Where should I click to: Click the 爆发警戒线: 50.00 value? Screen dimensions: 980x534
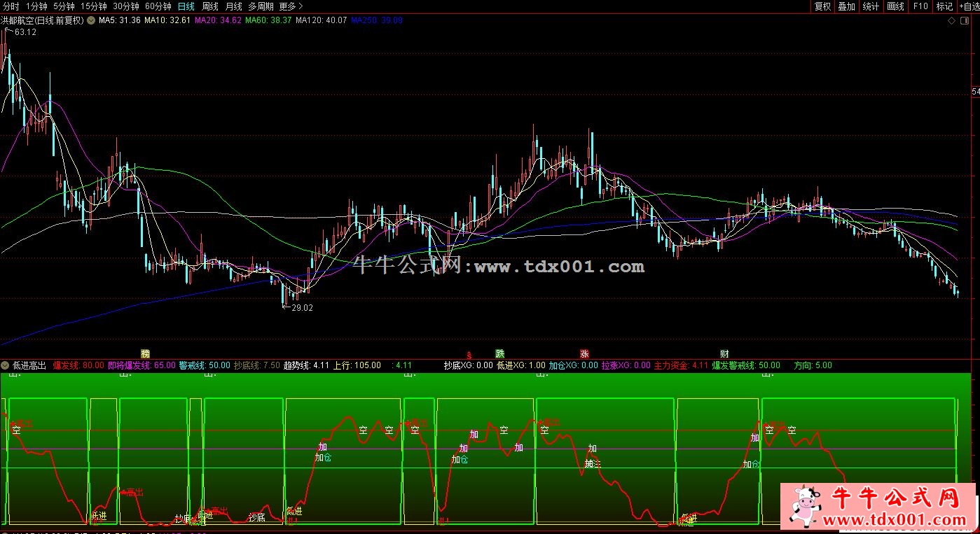[746, 365]
